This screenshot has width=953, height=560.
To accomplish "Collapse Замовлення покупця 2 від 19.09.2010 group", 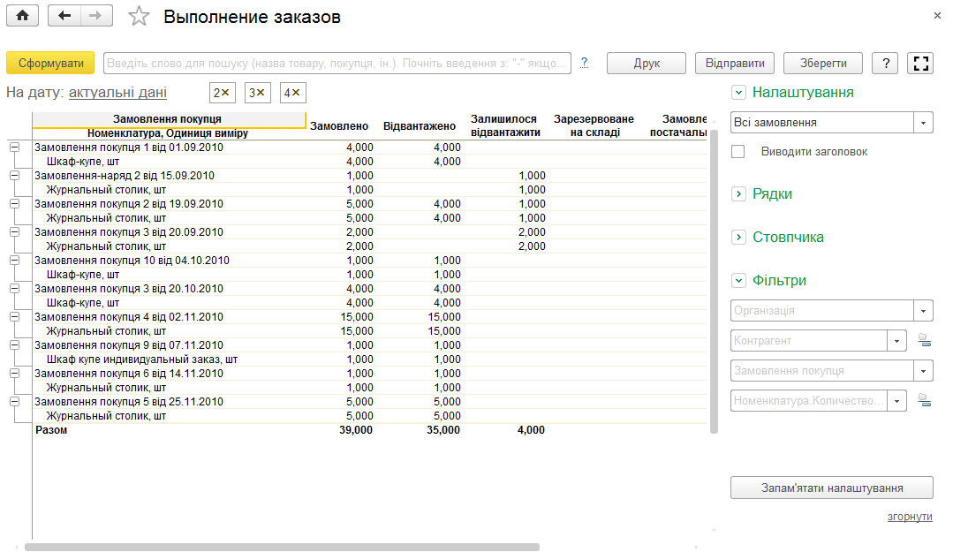I will (x=15, y=204).
